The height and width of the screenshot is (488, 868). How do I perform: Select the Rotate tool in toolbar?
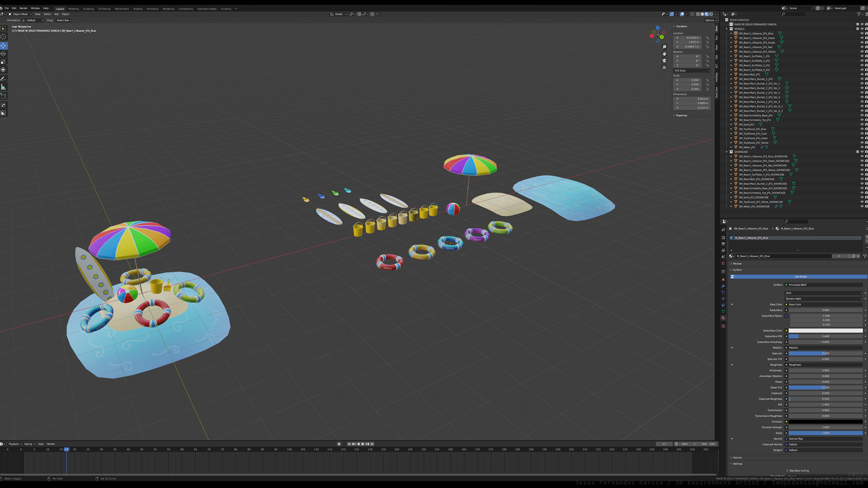(4, 54)
